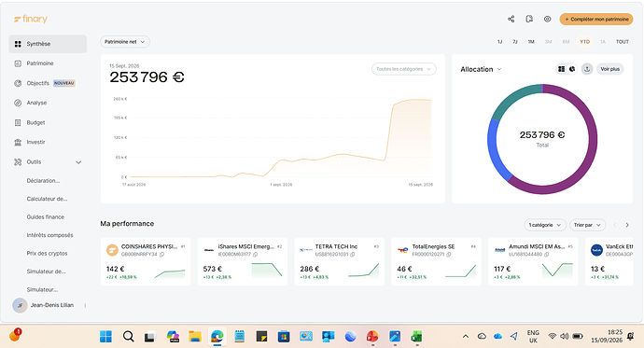Open Synthèse in the sidebar
The height and width of the screenshot is (348, 644).
point(48,44)
